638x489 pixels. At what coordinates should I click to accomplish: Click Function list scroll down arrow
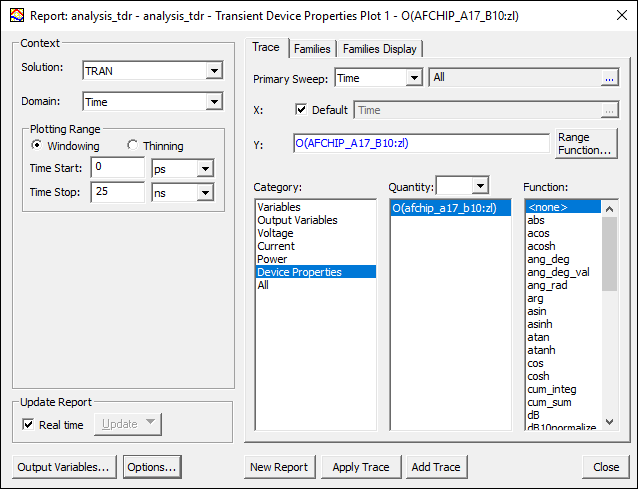click(609, 422)
